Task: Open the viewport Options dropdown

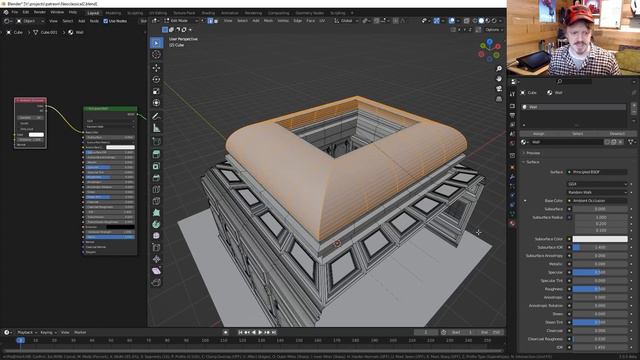Action: click(x=493, y=30)
